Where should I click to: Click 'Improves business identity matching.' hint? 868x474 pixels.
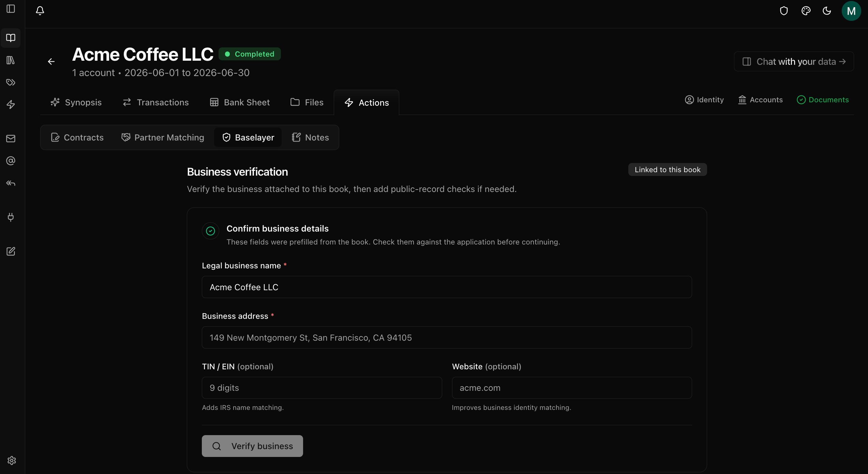511,408
